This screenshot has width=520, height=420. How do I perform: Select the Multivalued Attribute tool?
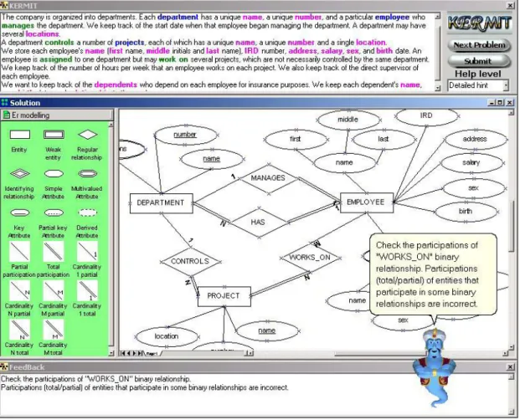pyautogui.click(x=88, y=173)
